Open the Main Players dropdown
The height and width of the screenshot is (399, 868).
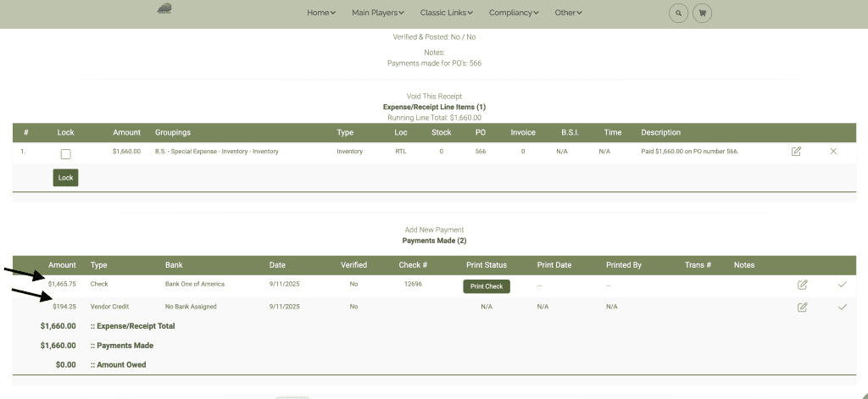378,13
